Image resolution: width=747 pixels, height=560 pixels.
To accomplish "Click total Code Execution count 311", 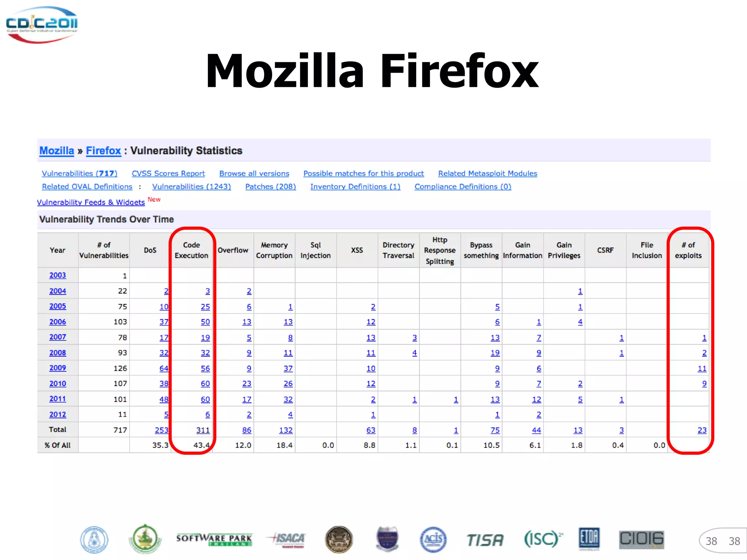I will 203,430.
